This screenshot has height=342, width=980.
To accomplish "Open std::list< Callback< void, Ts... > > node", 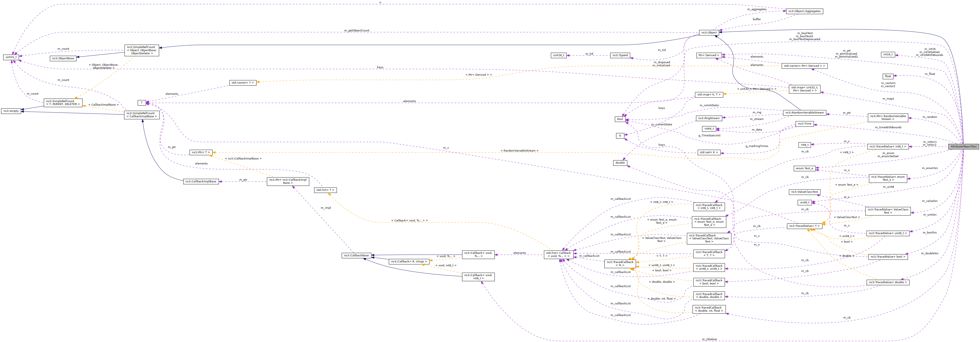I will coord(558,255).
